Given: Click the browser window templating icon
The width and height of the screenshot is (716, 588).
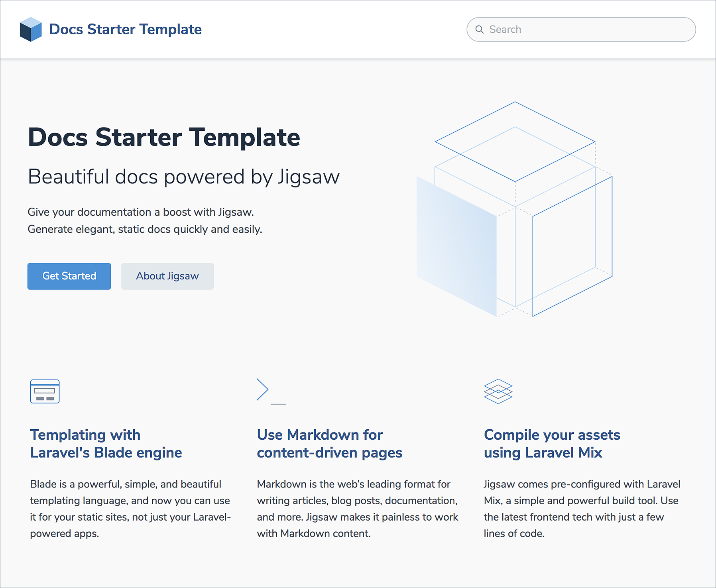Looking at the screenshot, I should 45,391.
